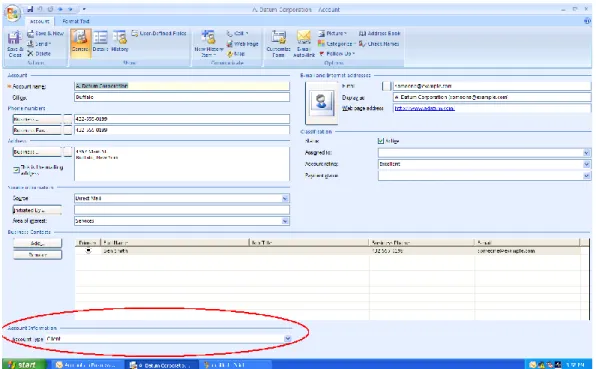This screenshot has height=369, width=596.
Task: Toggle 'This is the mailing address' checkbox
Action: (16, 170)
